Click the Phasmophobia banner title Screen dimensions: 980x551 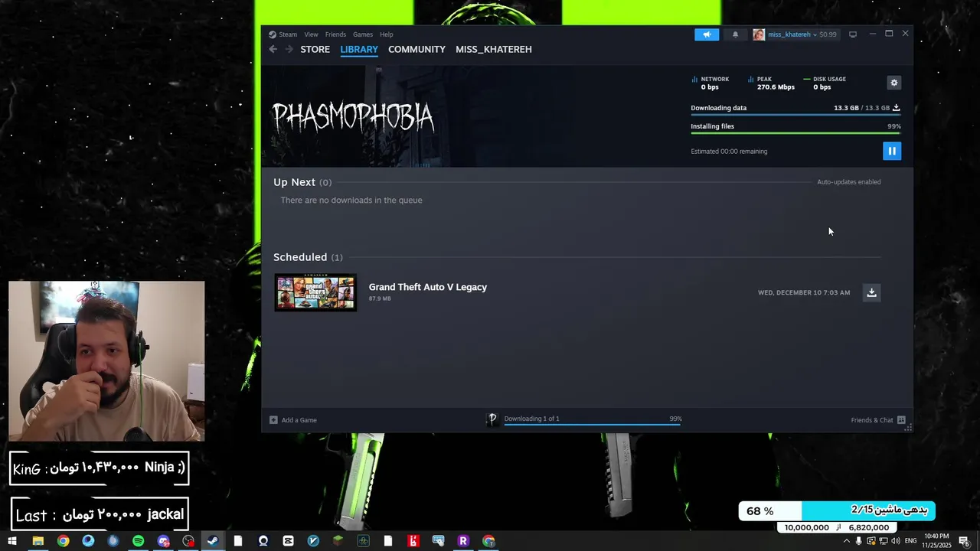coord(354,117)
